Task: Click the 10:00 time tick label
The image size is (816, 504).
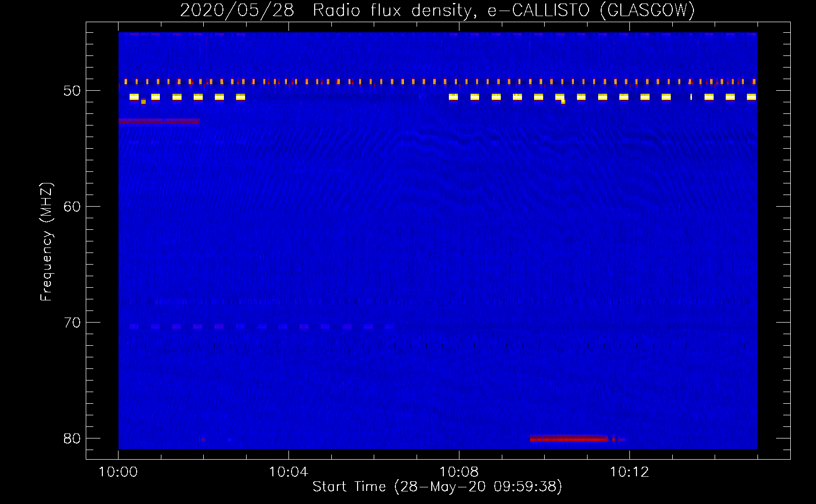Action: point(118,472)
